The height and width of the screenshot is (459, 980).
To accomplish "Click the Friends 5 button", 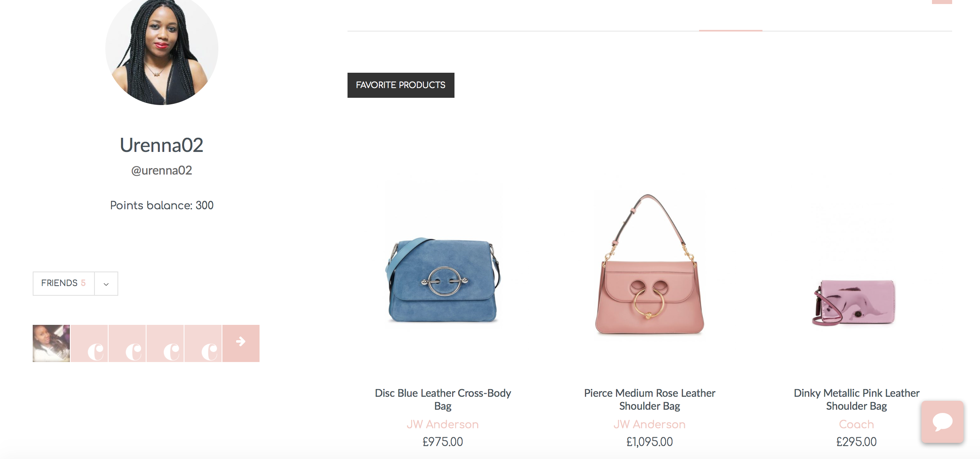I will [x=63, y=284].
